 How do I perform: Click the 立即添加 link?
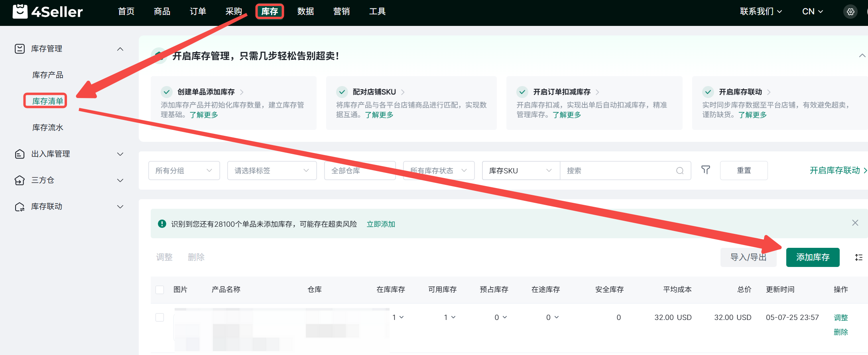[x=380, y=224]
